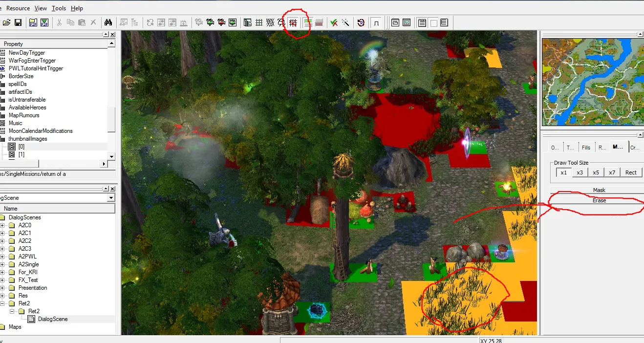
Task: Switch to the R... tab
Action: [602, 147]
